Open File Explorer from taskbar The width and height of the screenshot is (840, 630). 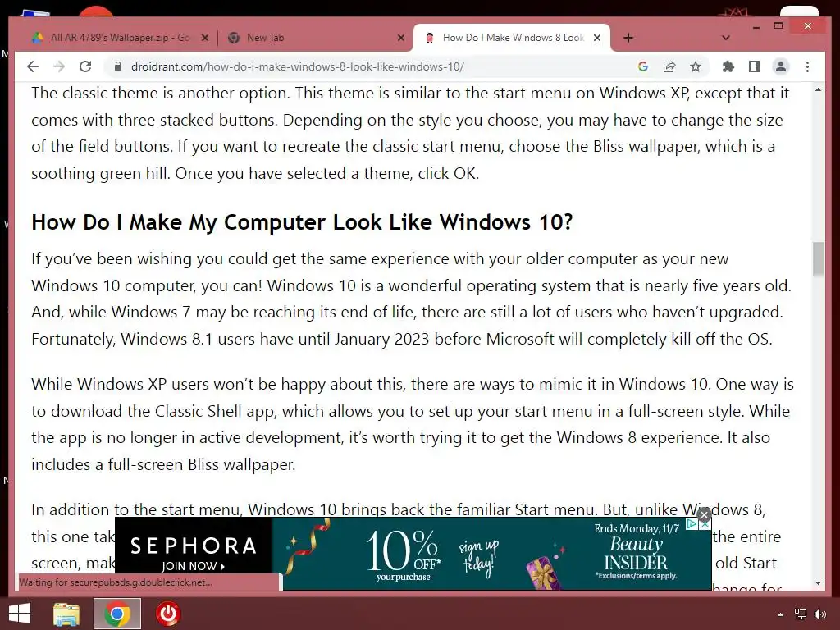67,614
